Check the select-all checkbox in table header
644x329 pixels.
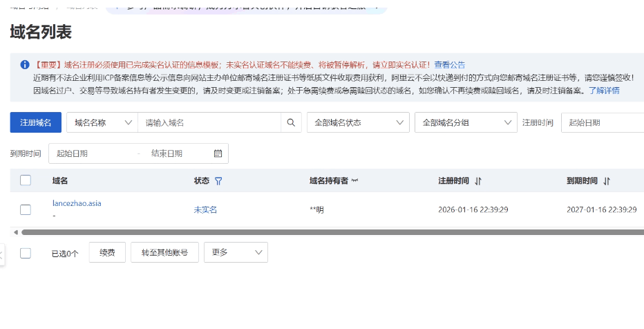tap(26, 180)
